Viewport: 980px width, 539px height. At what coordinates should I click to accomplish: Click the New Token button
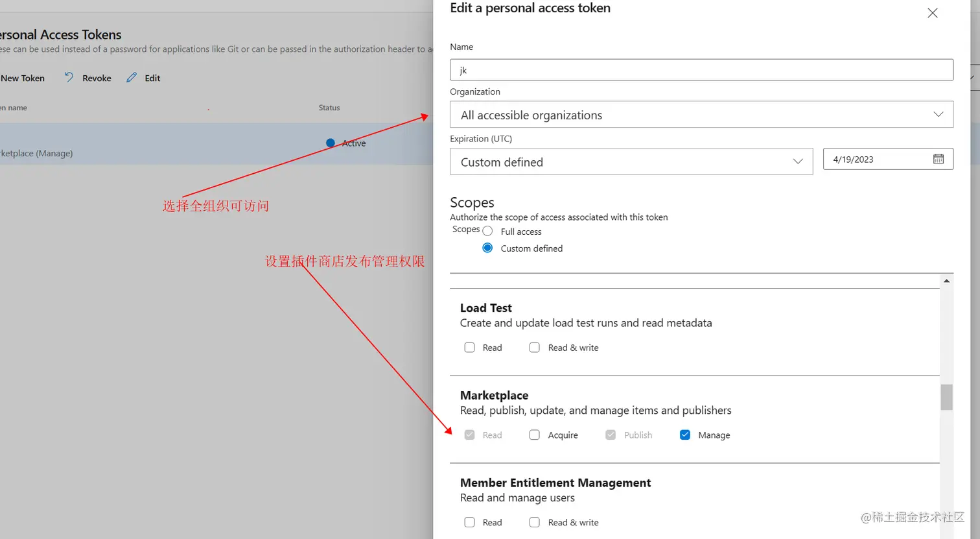click(23, 78)
